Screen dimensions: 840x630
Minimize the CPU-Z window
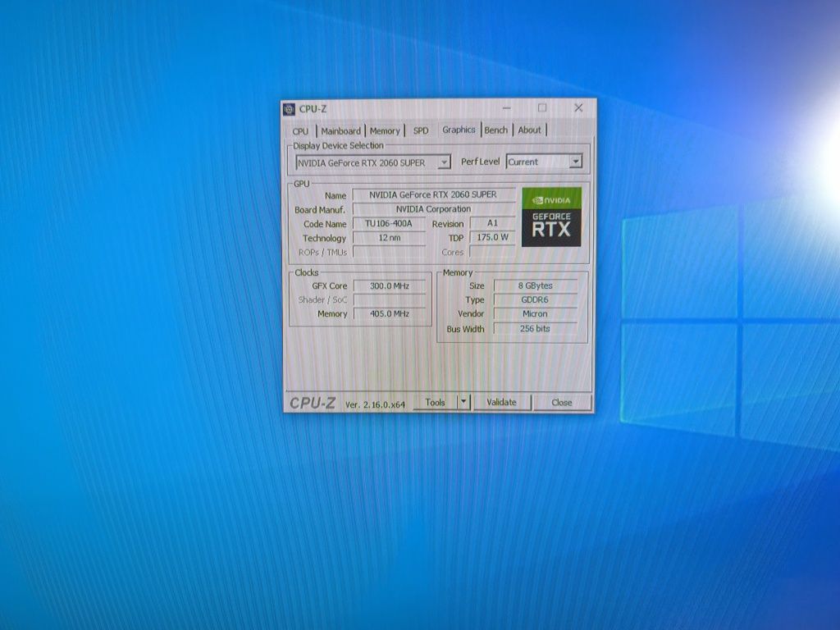(x=506, y=108)
